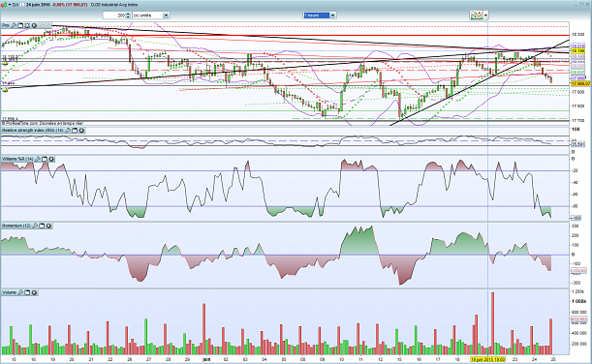Screen dimensions: 592x364
Task: Click the DJ30 Industrial Avg Index title
Action: 114,5
